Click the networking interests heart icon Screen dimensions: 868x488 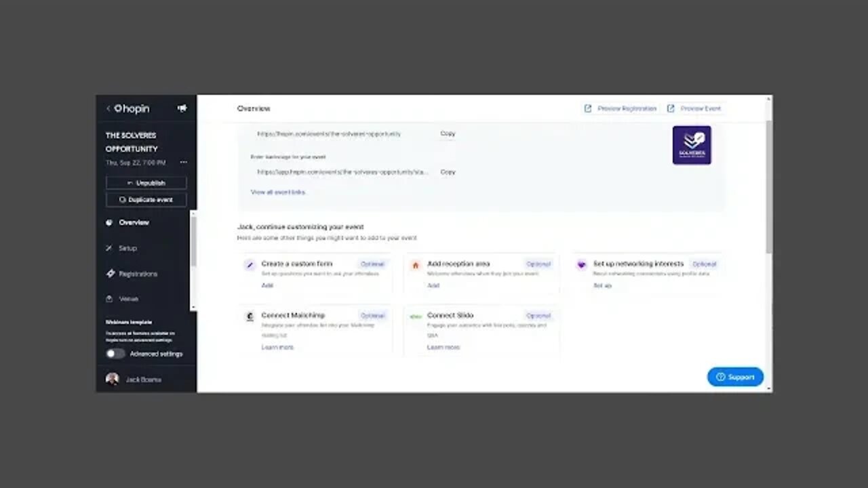[x=581, y=264]
